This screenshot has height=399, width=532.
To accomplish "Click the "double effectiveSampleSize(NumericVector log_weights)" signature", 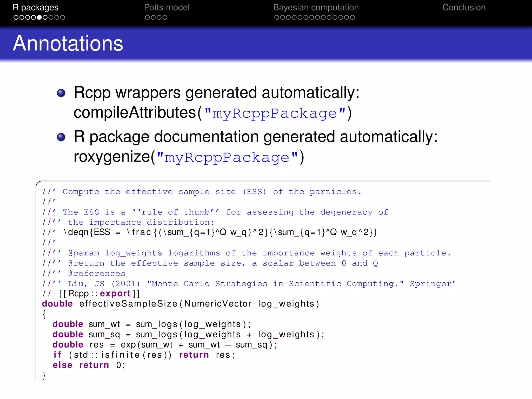I will coord(181,304).
